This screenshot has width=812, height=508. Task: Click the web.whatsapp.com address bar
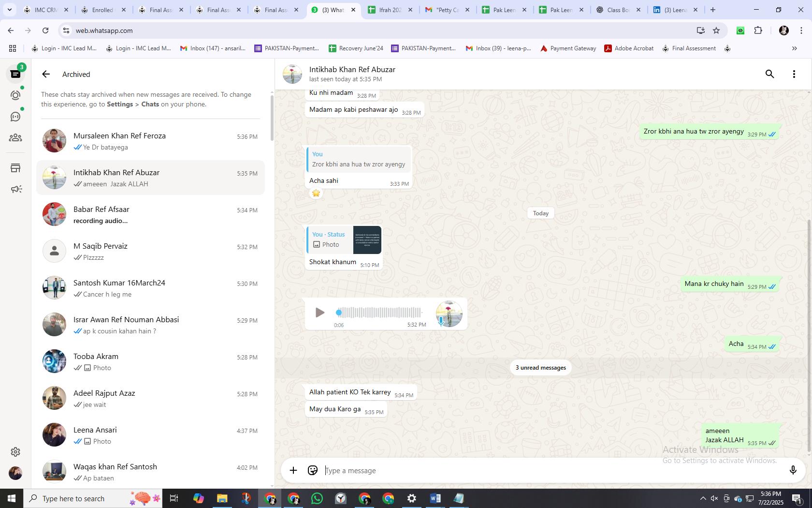pos(377,30)
